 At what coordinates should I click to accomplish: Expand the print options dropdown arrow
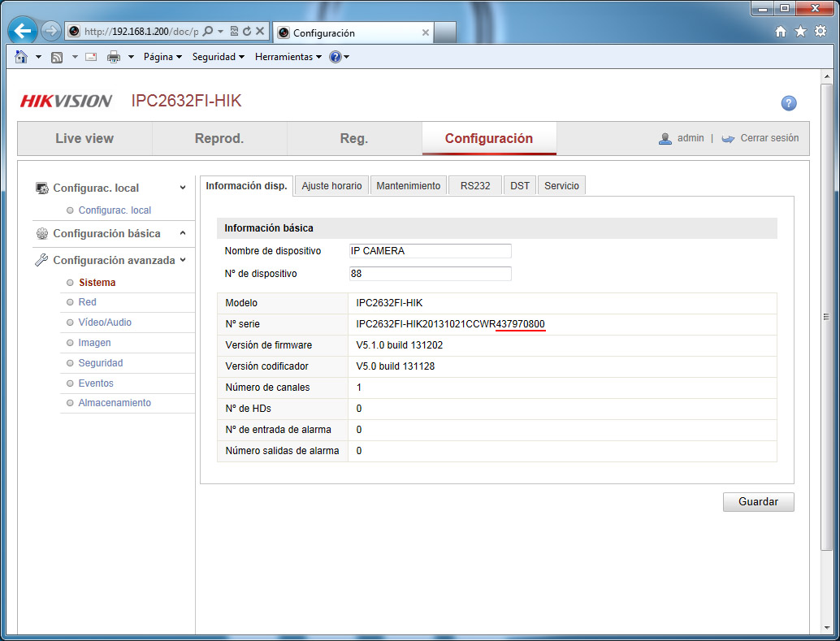tap(131, 57)
